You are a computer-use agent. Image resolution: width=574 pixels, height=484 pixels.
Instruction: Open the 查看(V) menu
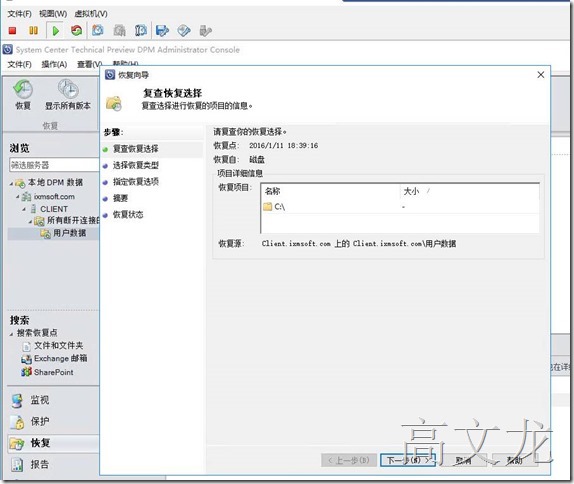pyautogui.click(x=89, y=64)
